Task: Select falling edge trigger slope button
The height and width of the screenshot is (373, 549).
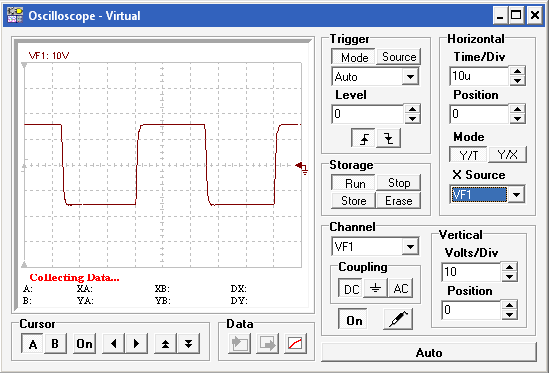Action: click(x=388, y=138)
